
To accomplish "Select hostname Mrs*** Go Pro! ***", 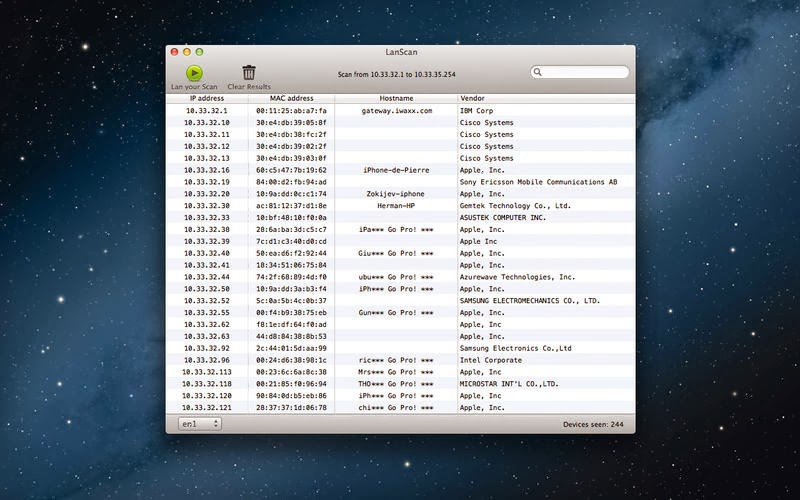I will tap(396, 372).
